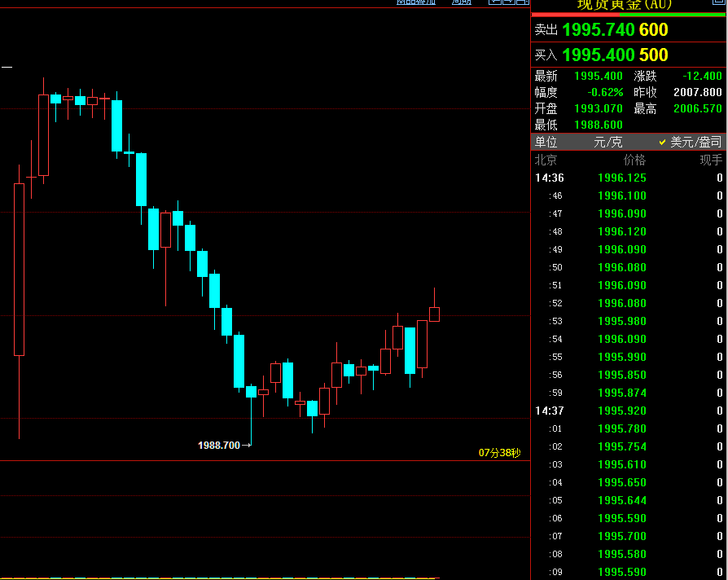Click the window icon beside the scroll arrows
The height and width of the screenshot is (580, 728).
[x=521, y=2]
